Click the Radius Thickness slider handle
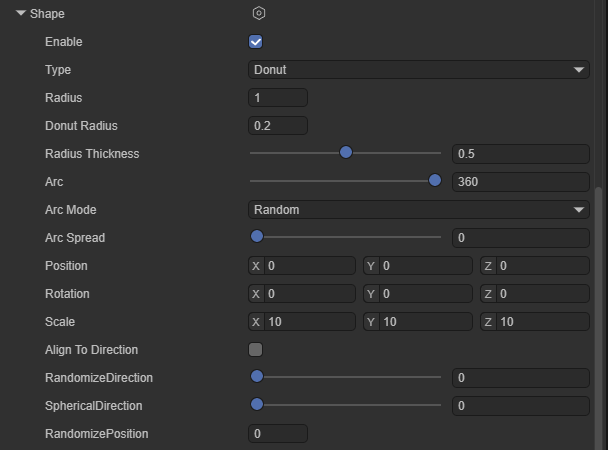The width and height of the screenshot is (608, 450). point(346,153)
